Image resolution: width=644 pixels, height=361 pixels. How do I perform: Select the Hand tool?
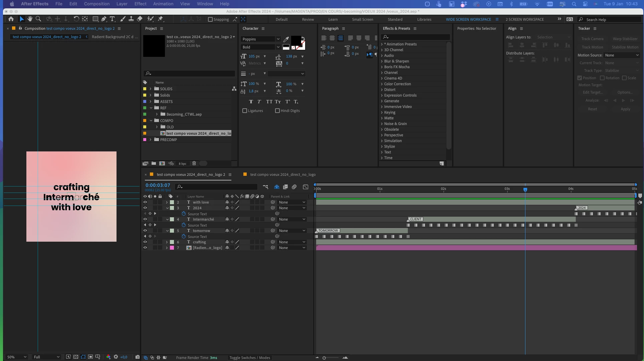pyautogui.click(x=30, y=19)
